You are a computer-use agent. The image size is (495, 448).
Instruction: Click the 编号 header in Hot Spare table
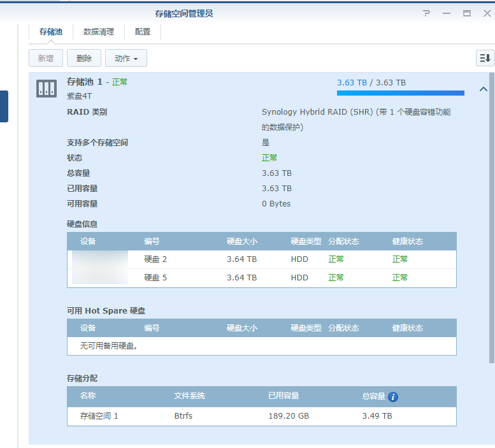152,328
